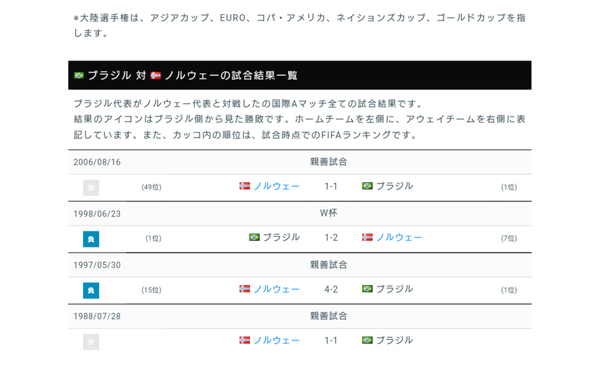Click the 2006/08/16 date row

[x=300, y=162]
